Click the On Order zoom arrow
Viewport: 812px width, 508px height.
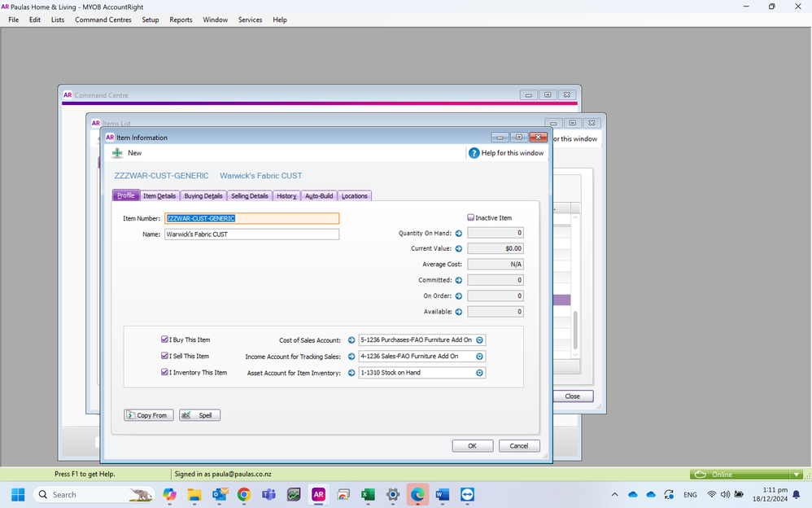459,296
